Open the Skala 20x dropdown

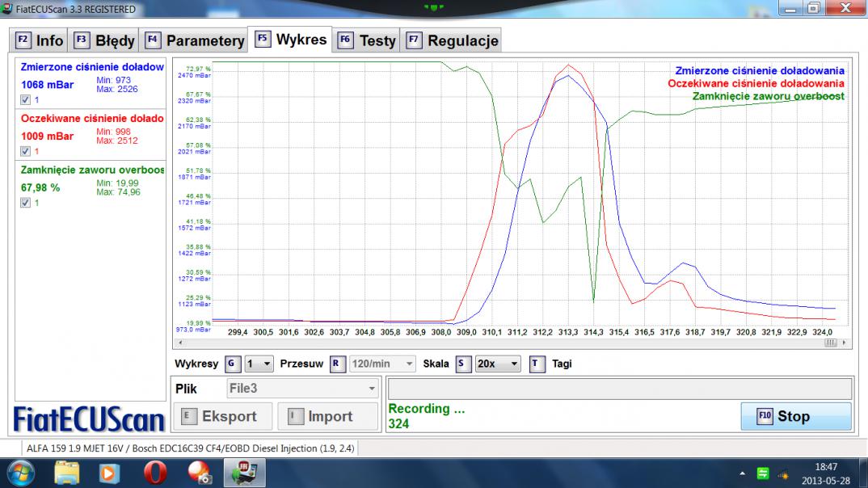click(498, 364)
